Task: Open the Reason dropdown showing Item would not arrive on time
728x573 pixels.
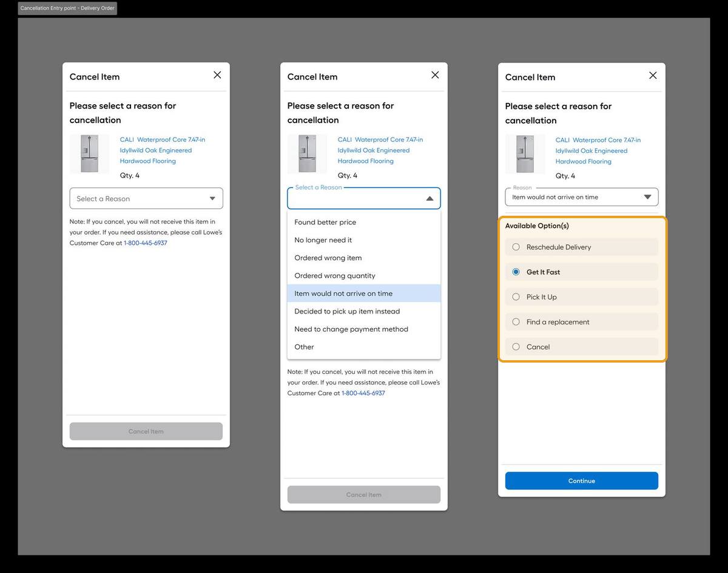Action: 582,197
